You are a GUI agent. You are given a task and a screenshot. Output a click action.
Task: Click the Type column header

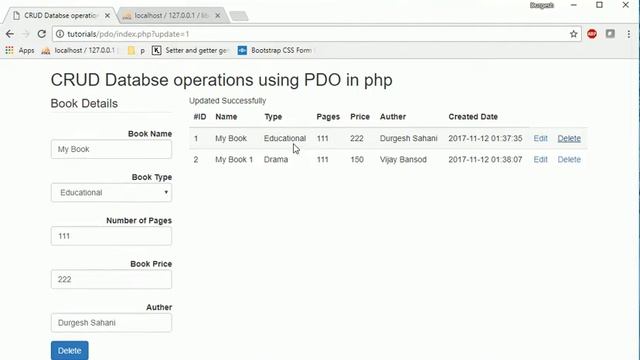click(x=273, y=117)
